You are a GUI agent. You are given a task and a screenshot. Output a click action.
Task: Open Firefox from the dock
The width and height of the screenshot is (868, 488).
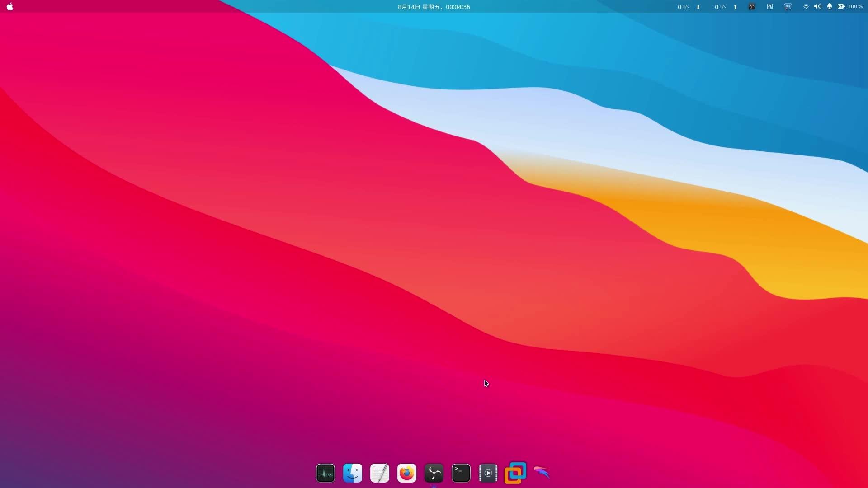[406, 473]
